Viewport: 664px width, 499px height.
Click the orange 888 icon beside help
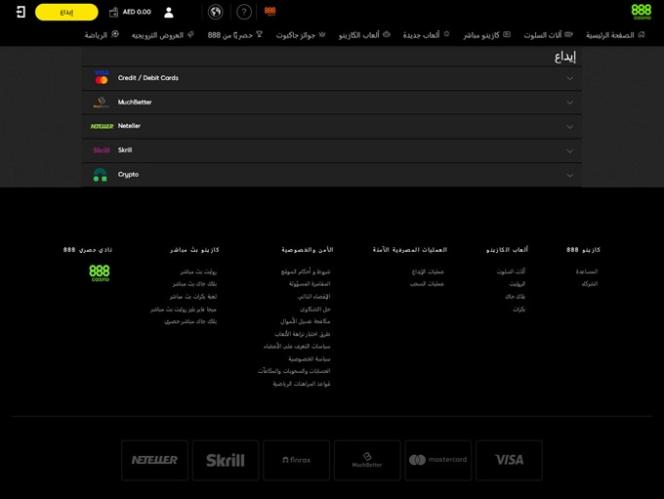tap(270, 12)
